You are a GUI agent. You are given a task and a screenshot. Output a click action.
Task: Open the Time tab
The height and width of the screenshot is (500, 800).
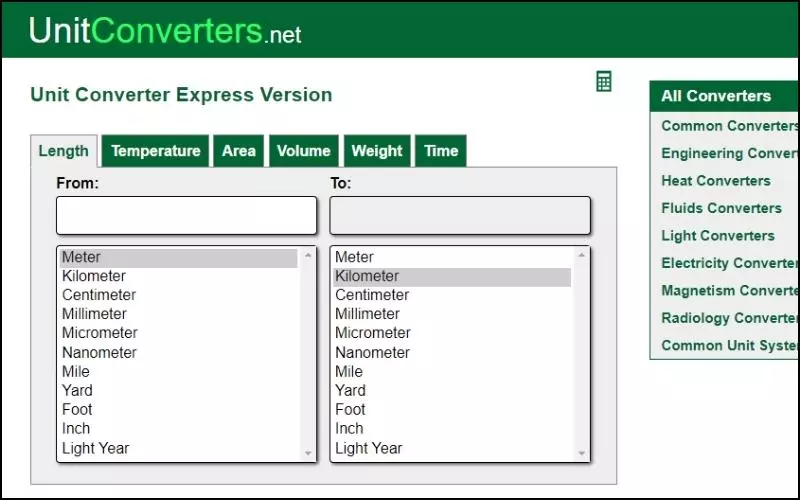[x=440, y=151]
